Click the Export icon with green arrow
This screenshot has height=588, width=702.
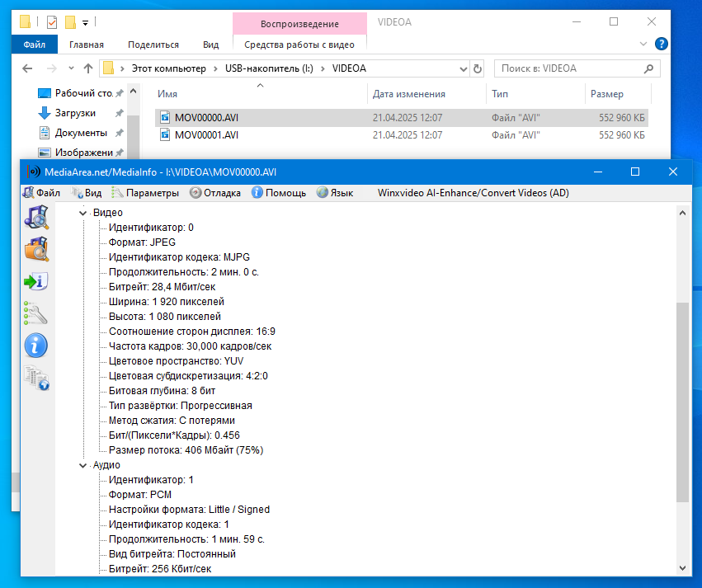pyautogui.click(x=36, y=281)
